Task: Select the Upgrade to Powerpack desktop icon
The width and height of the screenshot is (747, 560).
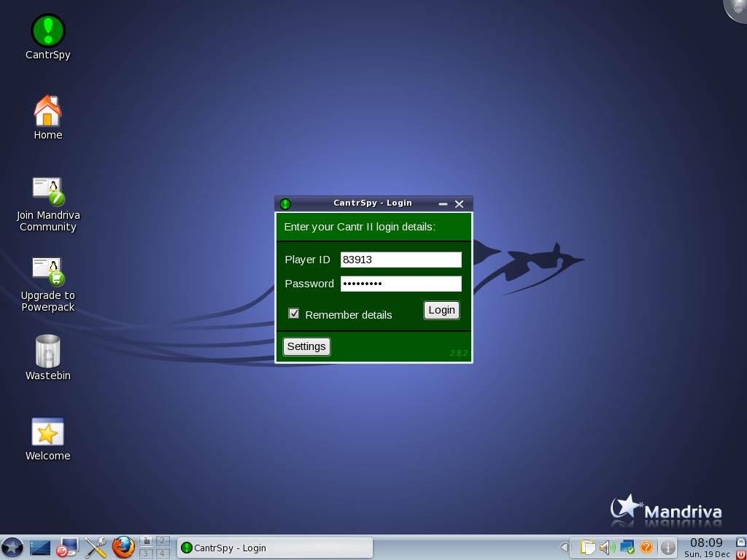Action: (48, 285)
